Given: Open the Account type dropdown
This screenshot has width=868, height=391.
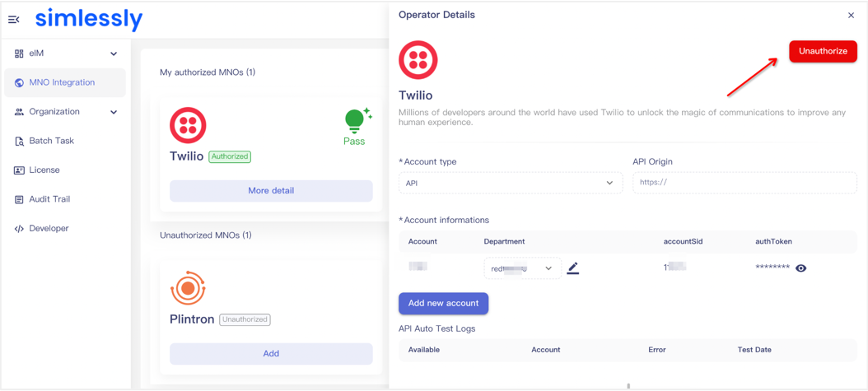Looking at the screenshot, I should [x=511, y=183].
